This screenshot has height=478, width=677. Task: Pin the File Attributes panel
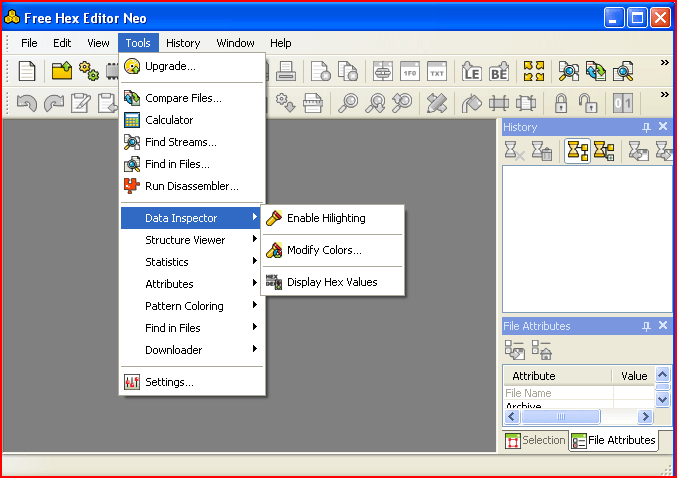pos(646,326)
